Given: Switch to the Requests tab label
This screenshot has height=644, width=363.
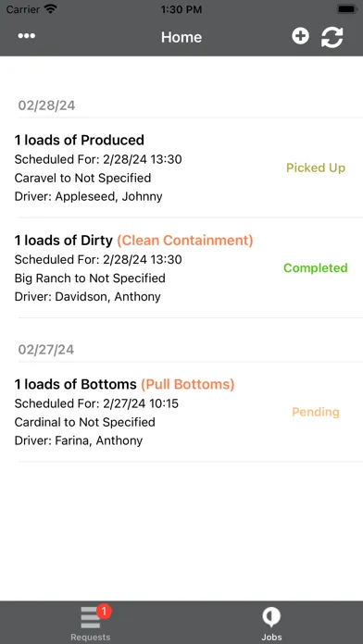Looking at the screenshot, I should tap(91, 637).
